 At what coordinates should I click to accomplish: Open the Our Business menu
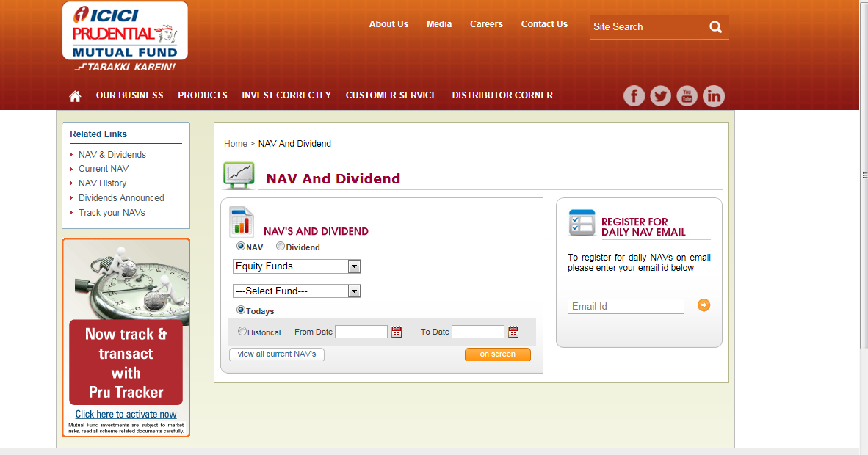129,95
